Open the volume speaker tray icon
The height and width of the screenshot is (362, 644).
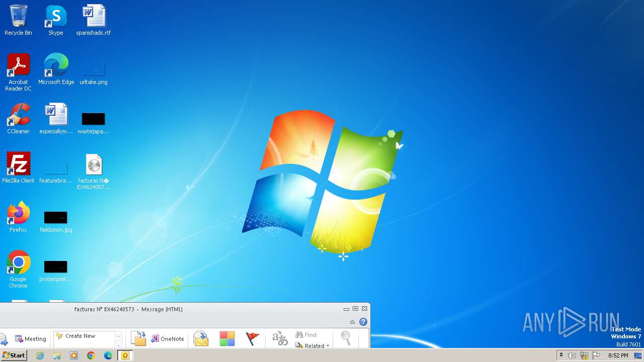click(572, 355)
